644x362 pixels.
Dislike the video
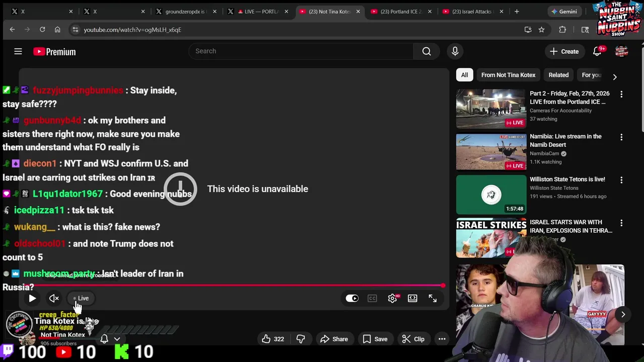pyautogui.click(x=300, y=339)
